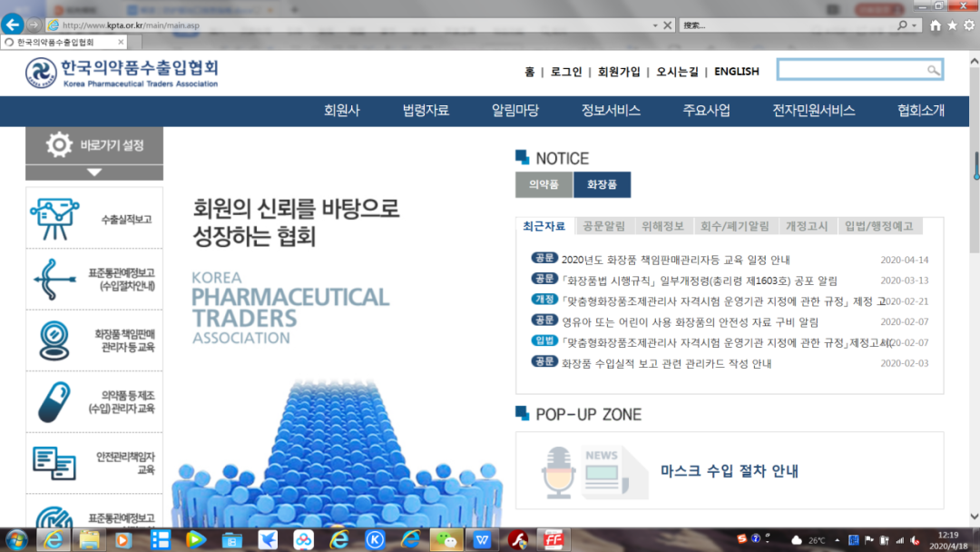The image size is (980, 552).
Task: Close the 한국의약품수출입협회 browser tab
Action: click(121, 42)
